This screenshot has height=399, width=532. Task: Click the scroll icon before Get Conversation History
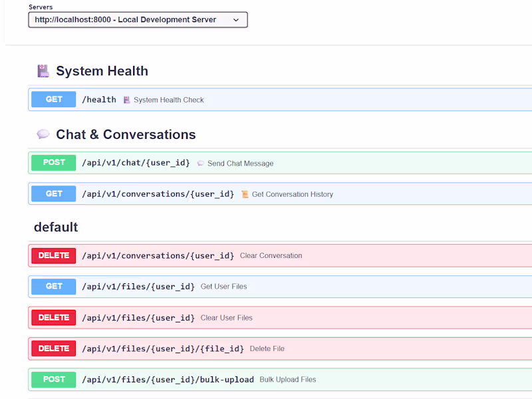(x=245, y=194)
